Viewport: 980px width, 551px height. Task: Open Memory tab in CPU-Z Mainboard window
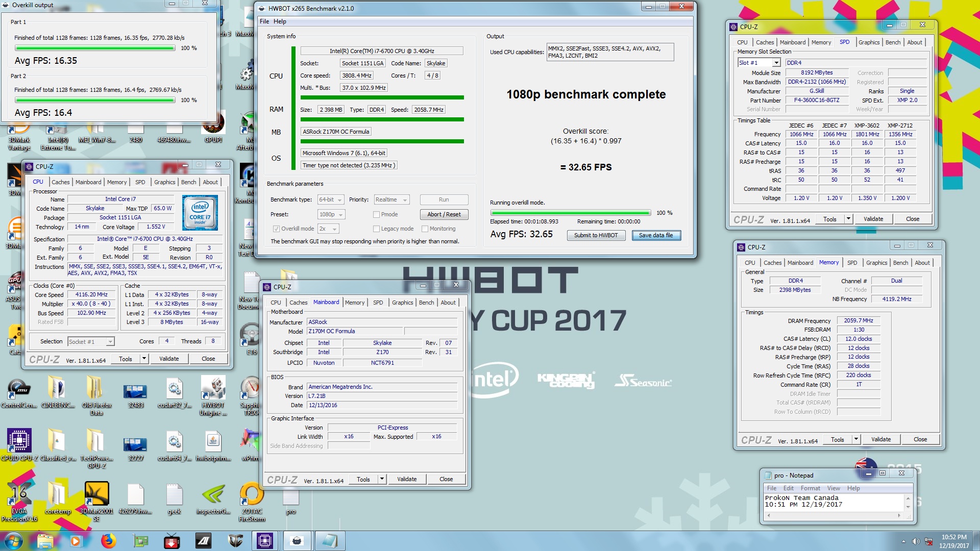coord(355,303)
